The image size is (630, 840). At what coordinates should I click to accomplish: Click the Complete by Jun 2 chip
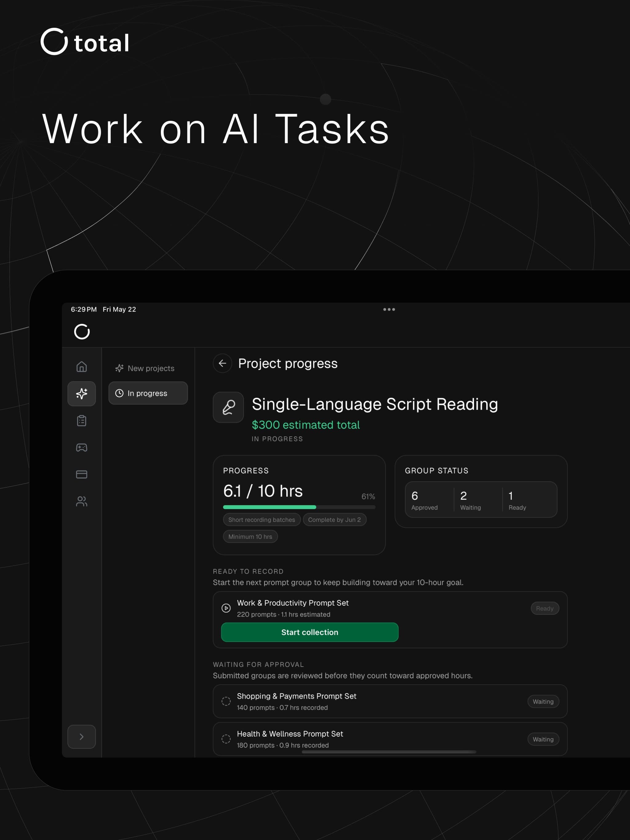334,520
